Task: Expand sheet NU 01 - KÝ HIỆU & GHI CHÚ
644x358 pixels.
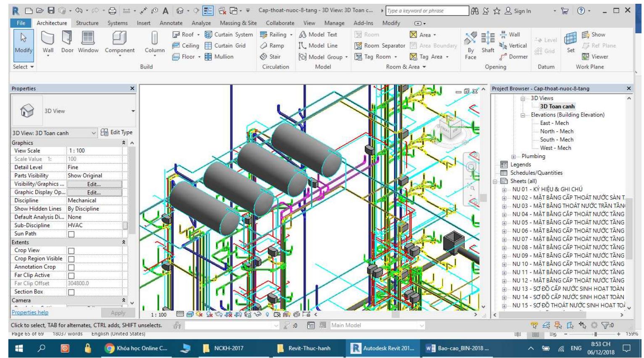Action: (504, 190)
